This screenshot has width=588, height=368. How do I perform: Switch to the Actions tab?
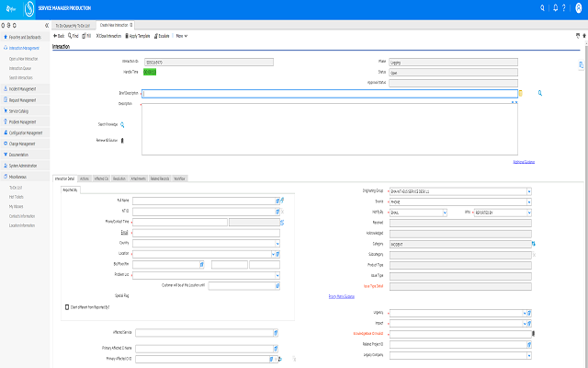(x=85, y=178)
